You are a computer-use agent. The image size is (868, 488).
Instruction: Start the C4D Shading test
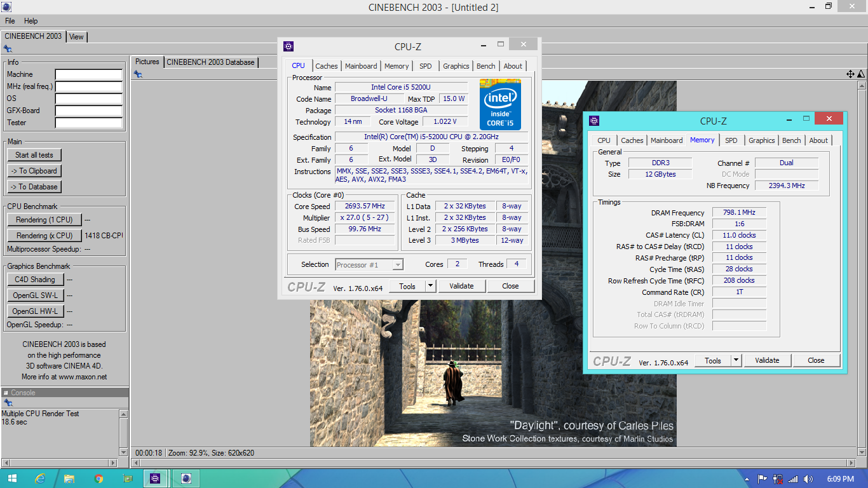click(x=35, y=280)
